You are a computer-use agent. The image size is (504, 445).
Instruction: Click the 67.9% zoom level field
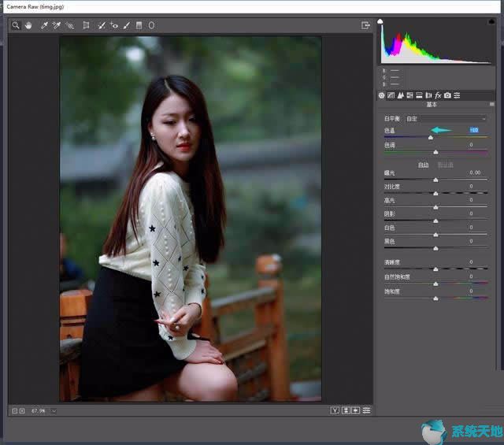[39, 410]
